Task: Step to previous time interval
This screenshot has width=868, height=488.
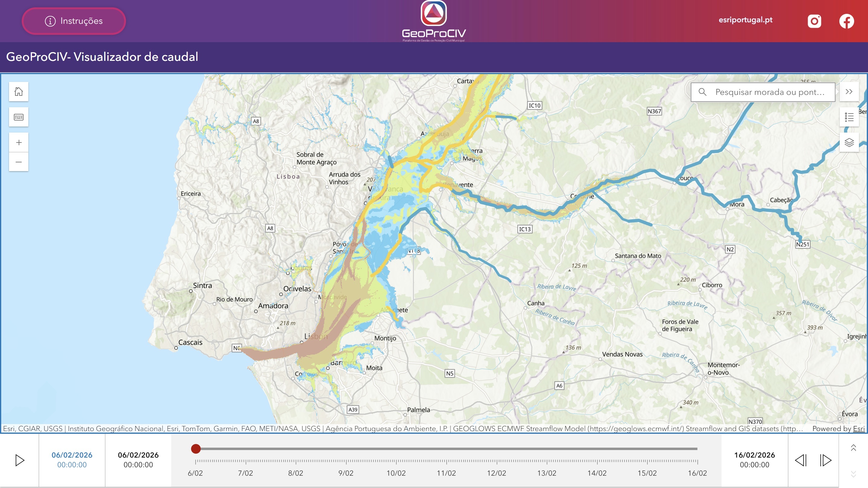Action: tap(800, 460)
